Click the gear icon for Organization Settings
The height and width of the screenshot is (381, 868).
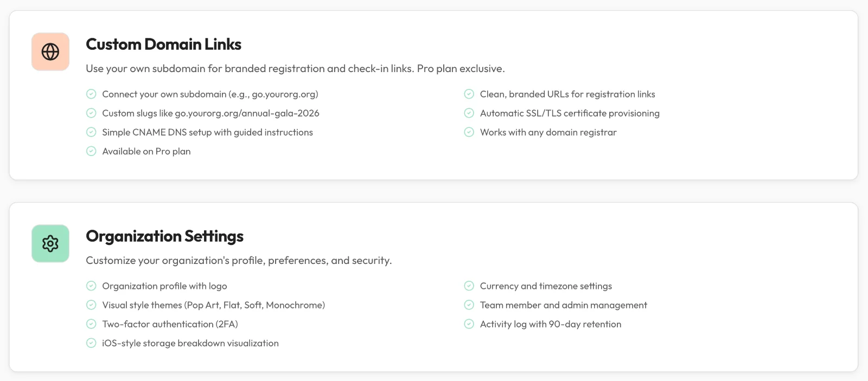click(x=50, y=244)
